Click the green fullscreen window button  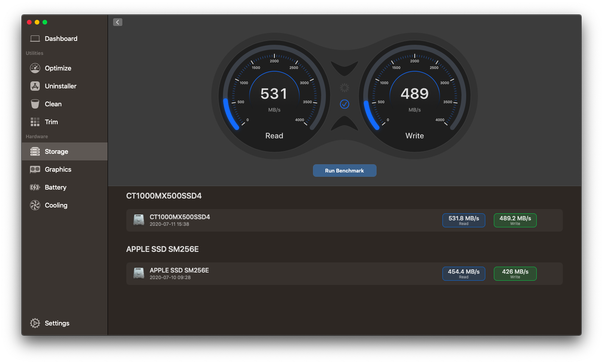coord(45,22)
